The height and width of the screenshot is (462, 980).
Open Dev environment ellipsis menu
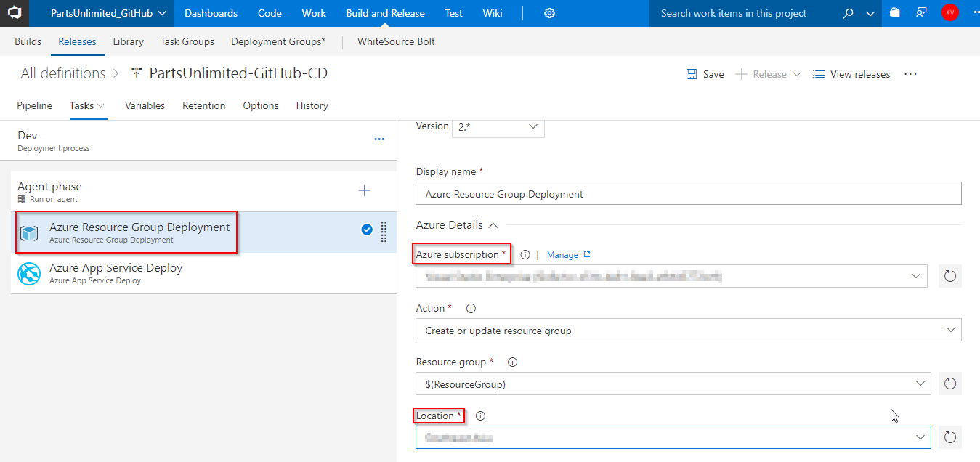(379, 139)
